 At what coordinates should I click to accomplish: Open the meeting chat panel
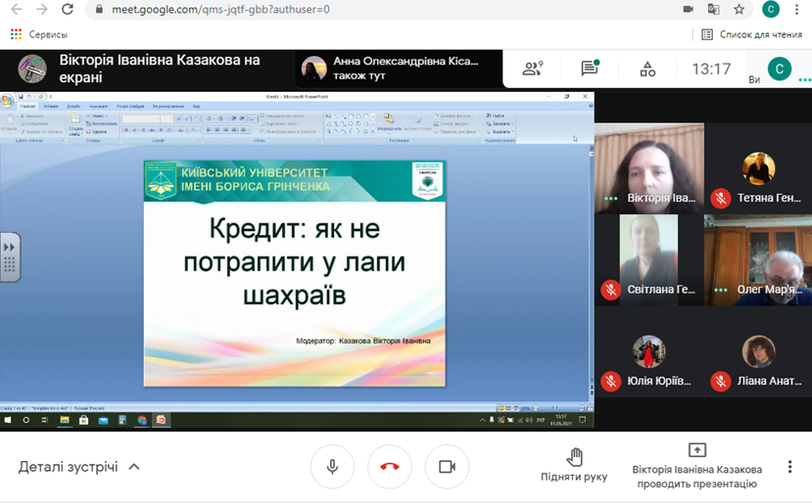[590, 69]
